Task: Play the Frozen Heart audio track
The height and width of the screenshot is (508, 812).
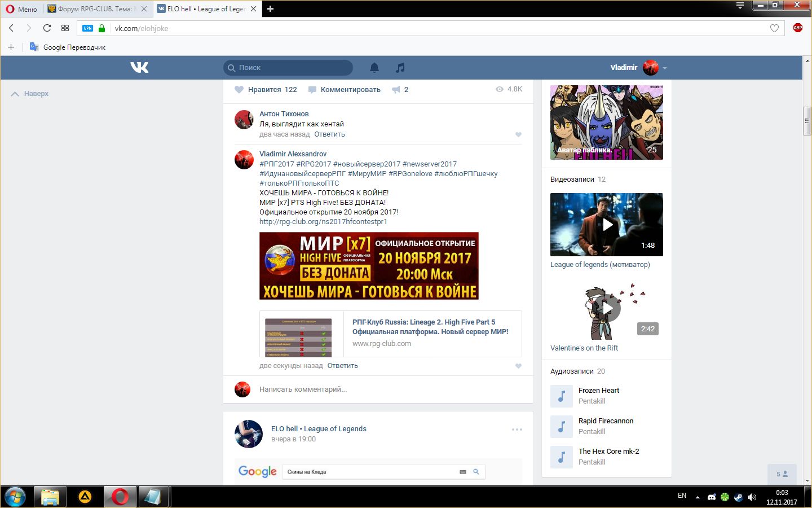Action: tap(562, 396)
